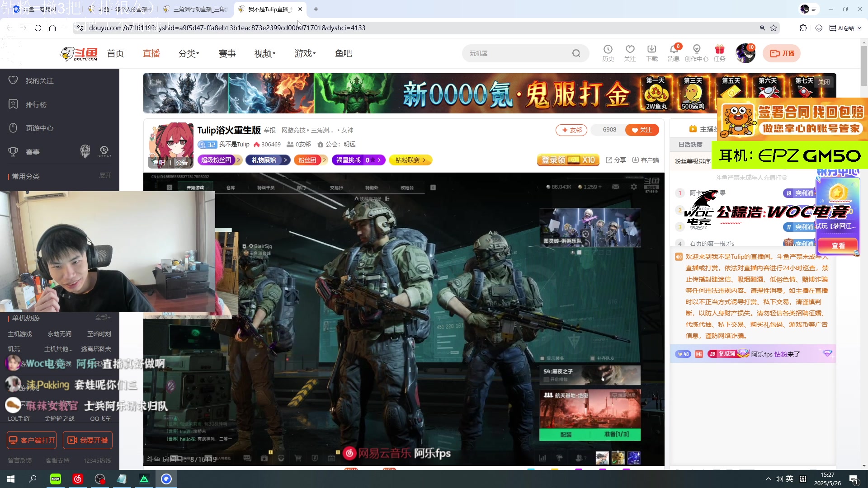This screenshot has width=868, height=488.
Task: Open NetEase Cloud Music in taskbar
Action: click(x=78, y=479)
